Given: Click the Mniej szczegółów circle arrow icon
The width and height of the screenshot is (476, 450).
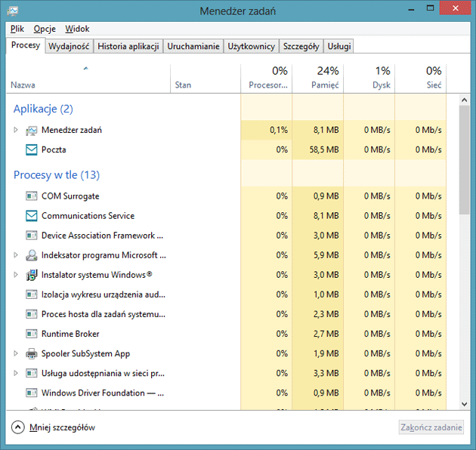Looking at the screenshot, I should tap(17, 427).
